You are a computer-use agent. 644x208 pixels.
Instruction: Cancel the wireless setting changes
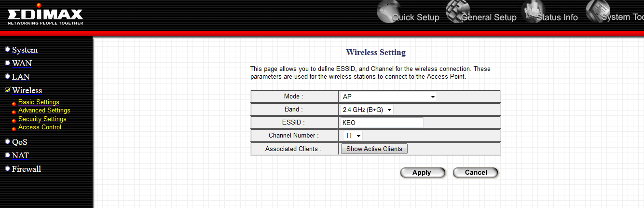(476, 172)
